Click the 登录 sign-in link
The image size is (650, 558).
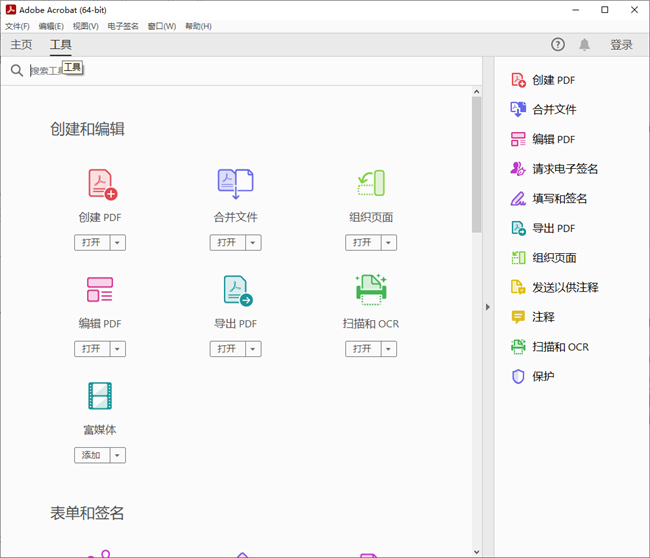point(621,45)
